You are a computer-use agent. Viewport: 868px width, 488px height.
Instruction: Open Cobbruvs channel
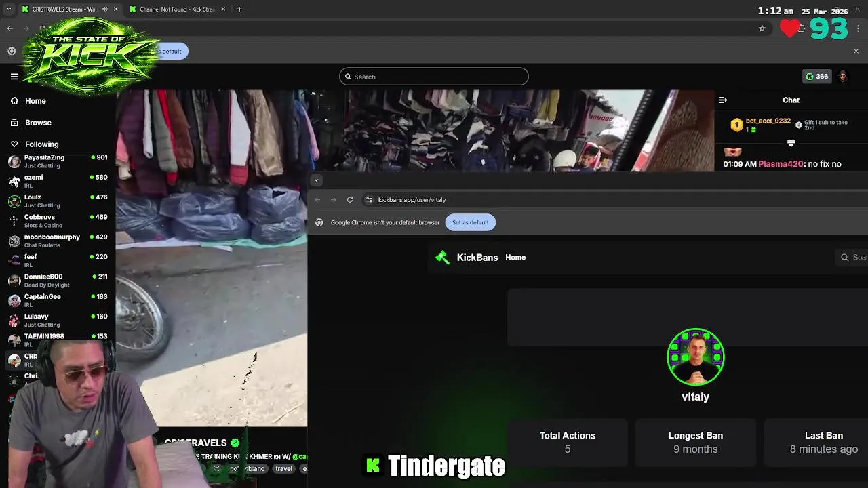tap(58, 221)
